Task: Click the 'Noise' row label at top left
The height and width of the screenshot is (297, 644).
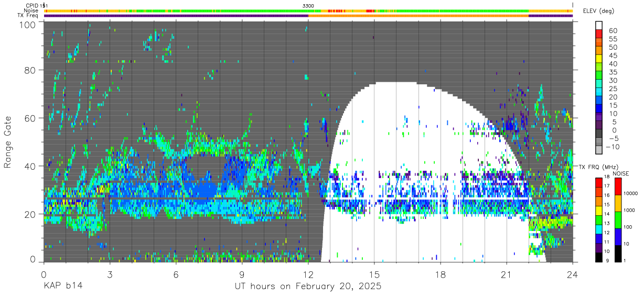Action: pyautogui.click(x=31, y=10)
